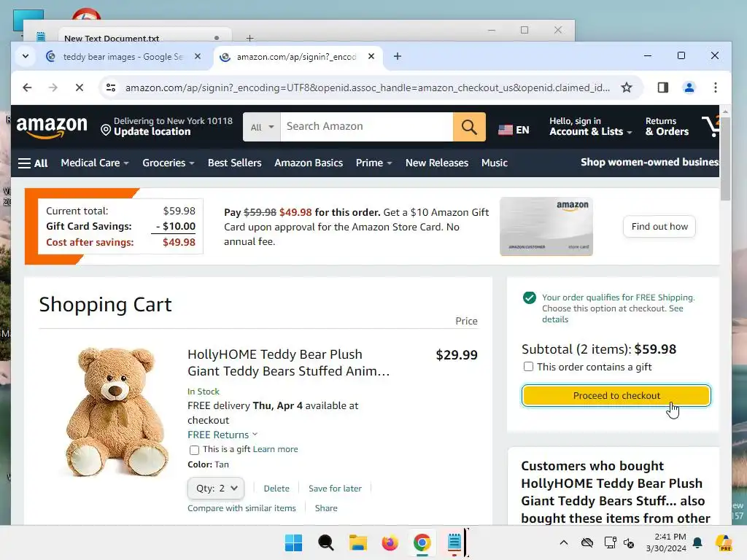Add new tab in Notepad window

pyautogui.click(x=249, y=38)
